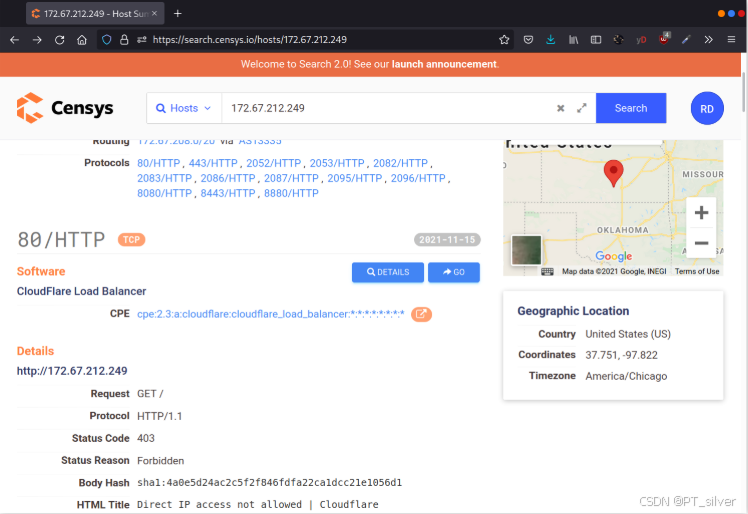Expand the search box with the arrows icon
Viewport: 748px width, 514px height.
[x=582, y=108]
